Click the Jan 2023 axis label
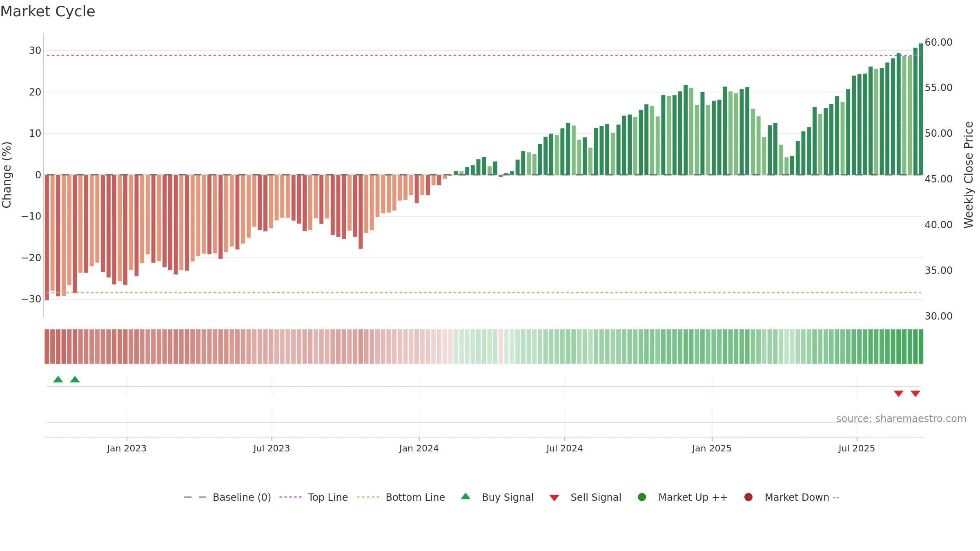 tap(127, 449)
